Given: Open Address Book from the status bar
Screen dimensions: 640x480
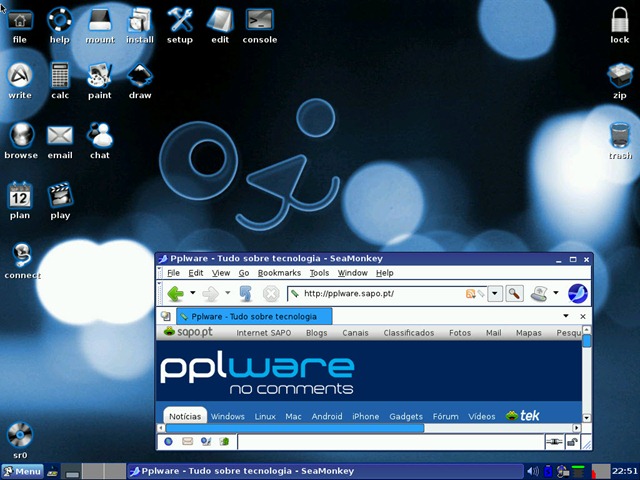Looking at the screenshot, I should [x=224, y=441].
